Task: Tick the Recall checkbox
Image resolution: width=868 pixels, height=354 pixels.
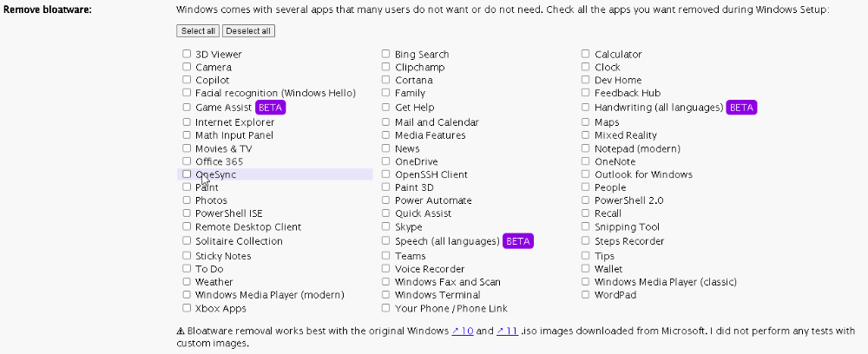Action: coord(586,213)
